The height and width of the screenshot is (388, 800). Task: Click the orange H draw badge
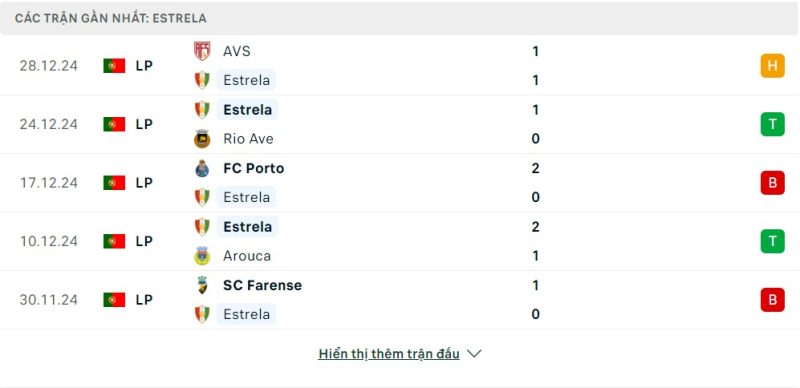(772, 66)
